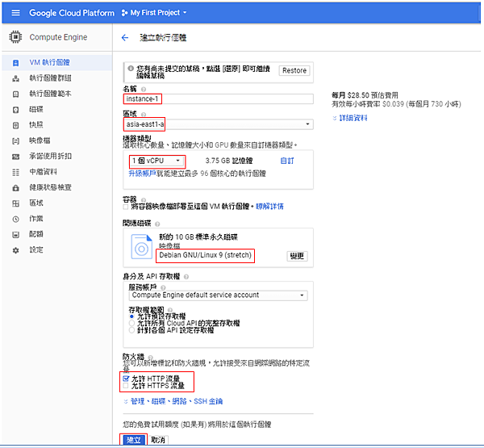
Task: Open the Compute Engine default service account dropdown
Action: 218,295
